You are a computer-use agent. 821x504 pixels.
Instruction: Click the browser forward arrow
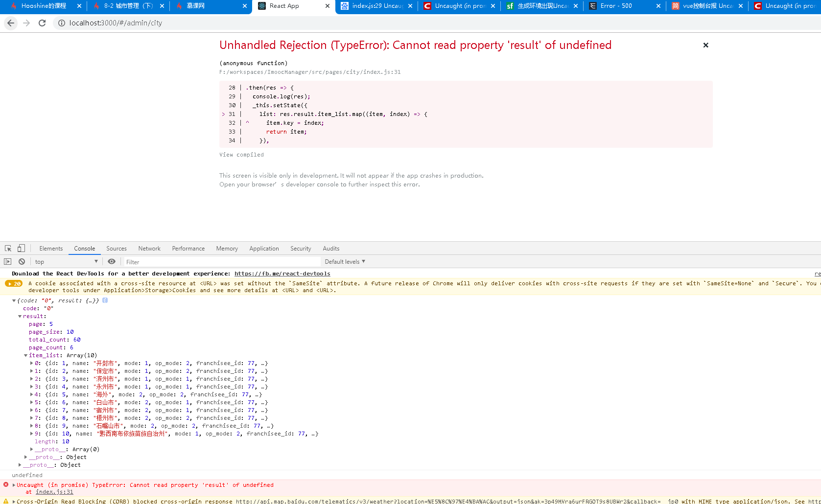pyautogui.click(x=26, y=23)
